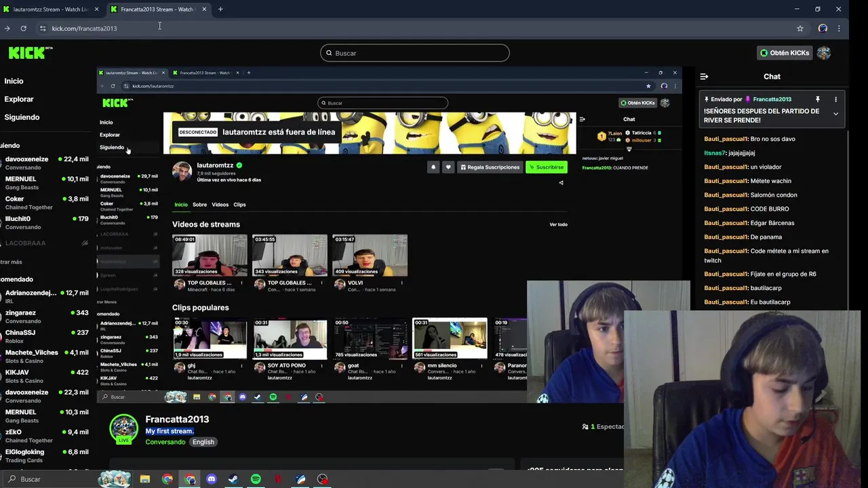Image resolution: width=868 pixels, height=488 pixels.
Task: Click Ver todo in the streamed Videos de streams
Action: tap(558, 224)
